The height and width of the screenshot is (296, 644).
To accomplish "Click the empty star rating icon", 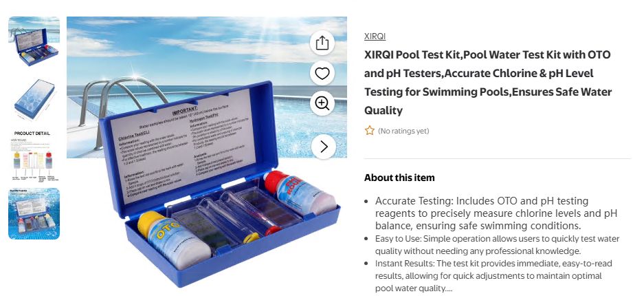I will pos(370,131).
